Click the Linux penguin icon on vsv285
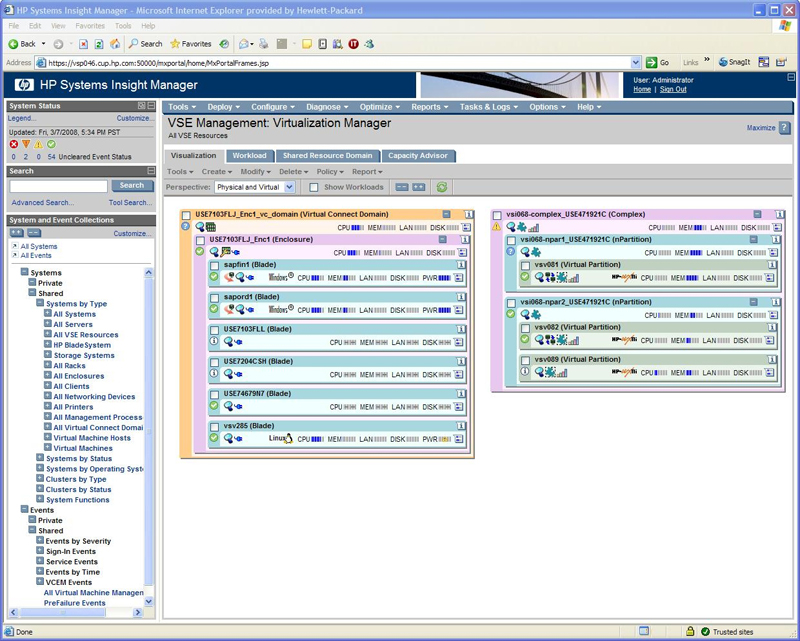 coord(288,438)
